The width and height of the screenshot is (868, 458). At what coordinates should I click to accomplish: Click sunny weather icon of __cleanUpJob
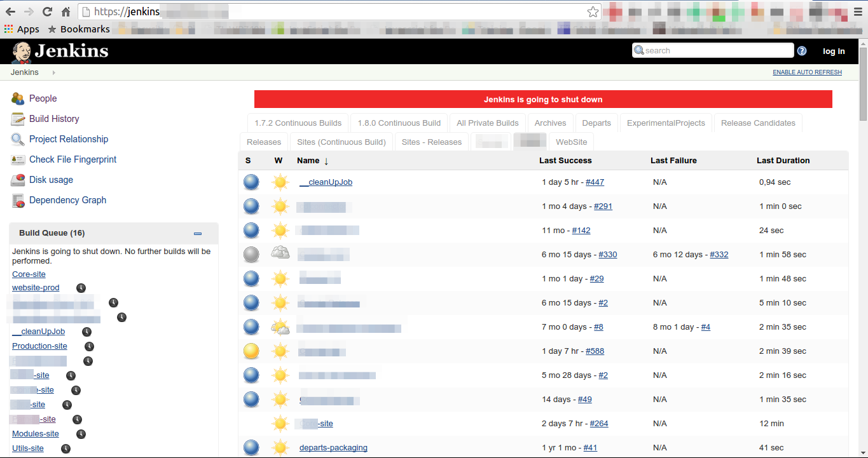tap(280, 182)
